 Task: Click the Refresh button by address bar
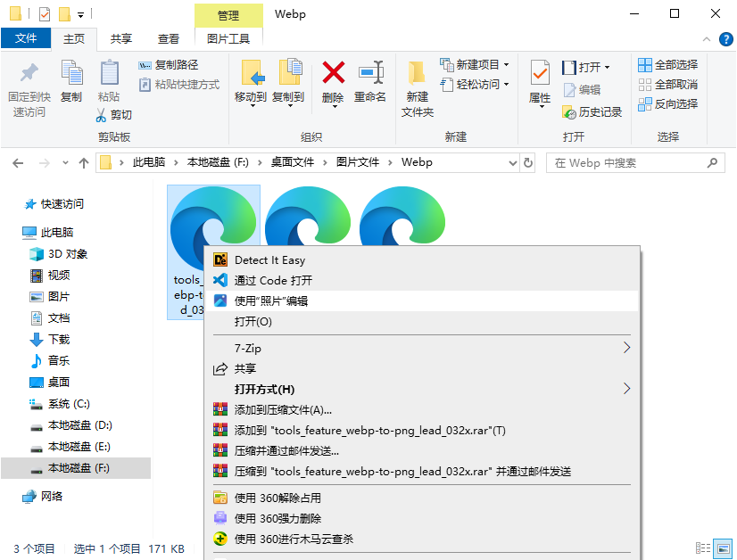pyautogui.click(x=528, y=163)
